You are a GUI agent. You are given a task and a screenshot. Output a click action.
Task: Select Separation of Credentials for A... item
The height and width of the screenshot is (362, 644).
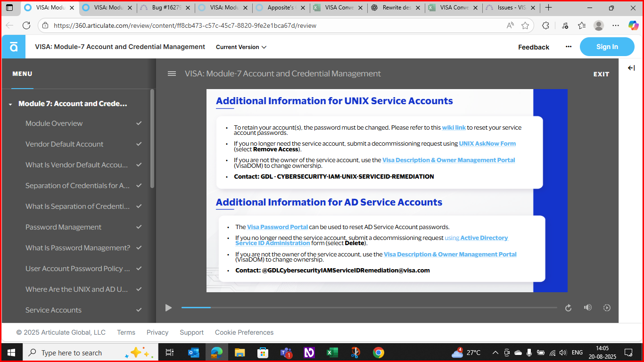pyautogui.click(x=77, y=186)
